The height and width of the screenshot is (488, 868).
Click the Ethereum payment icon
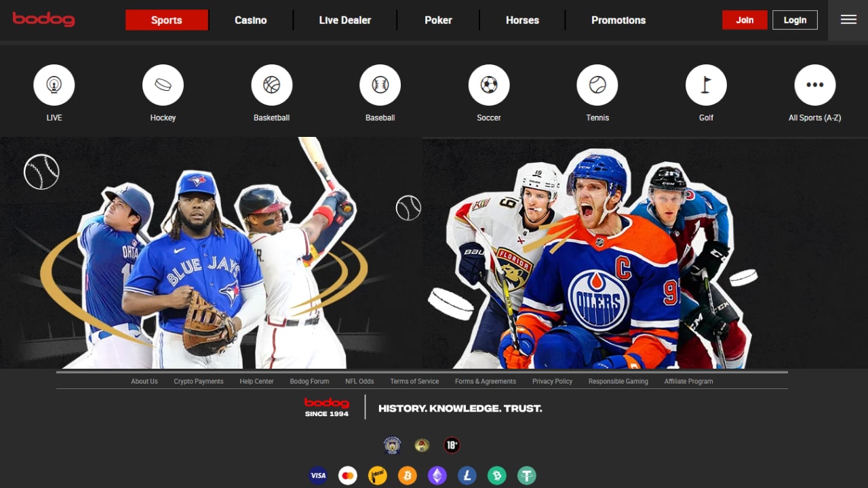tap(437, 476)
